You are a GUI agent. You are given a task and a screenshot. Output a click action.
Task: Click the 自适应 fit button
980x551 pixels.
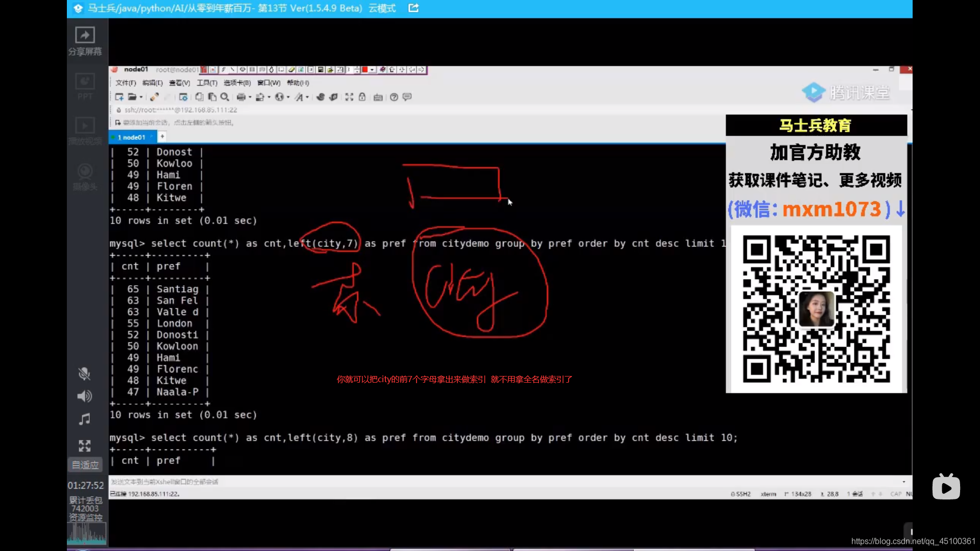[85, 465]
